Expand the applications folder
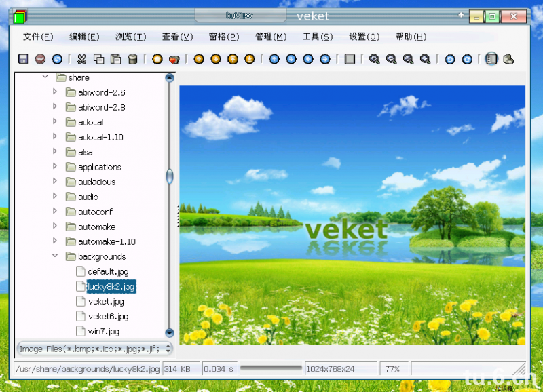543x392 pixels. click(55, 165)
